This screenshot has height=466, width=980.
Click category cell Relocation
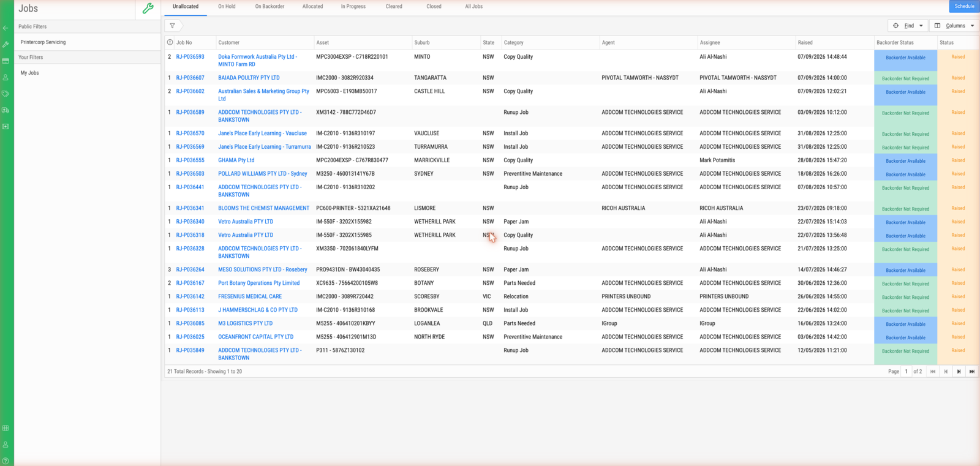(516, 296)
